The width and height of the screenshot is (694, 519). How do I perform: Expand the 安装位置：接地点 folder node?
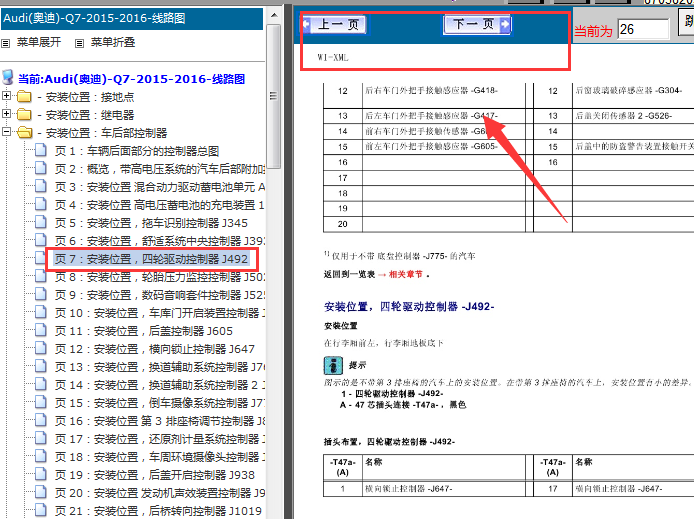click(x=6, y=96)
